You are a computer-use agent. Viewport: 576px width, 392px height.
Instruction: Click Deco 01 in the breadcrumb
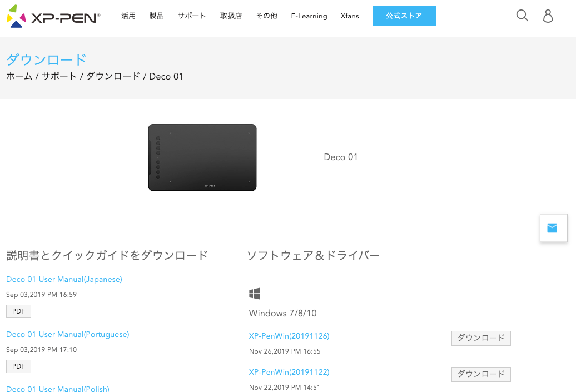coord(166,76)
